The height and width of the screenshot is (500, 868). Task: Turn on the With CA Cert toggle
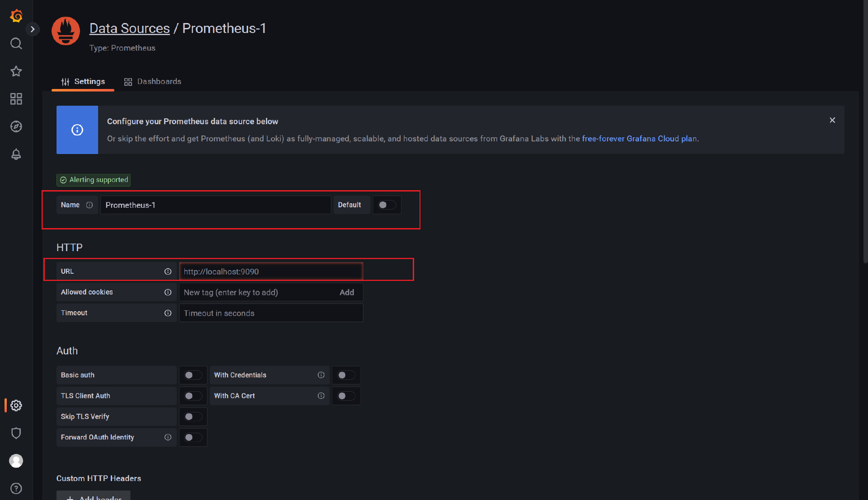pos(346,396)
